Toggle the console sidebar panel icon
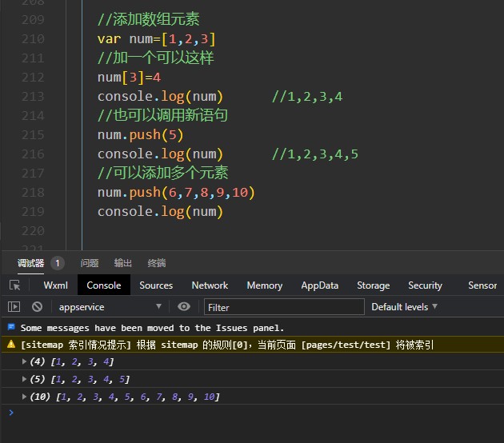 pos(14,306)
